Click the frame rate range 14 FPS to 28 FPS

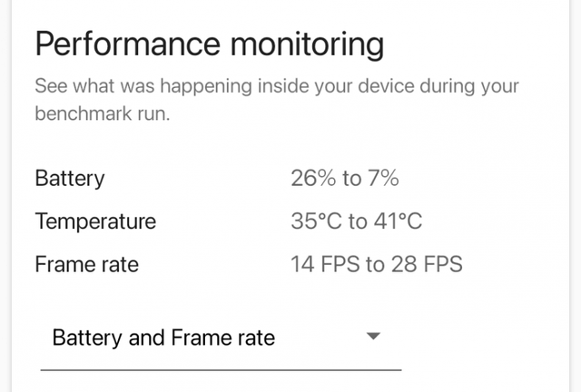pos(376,264)
